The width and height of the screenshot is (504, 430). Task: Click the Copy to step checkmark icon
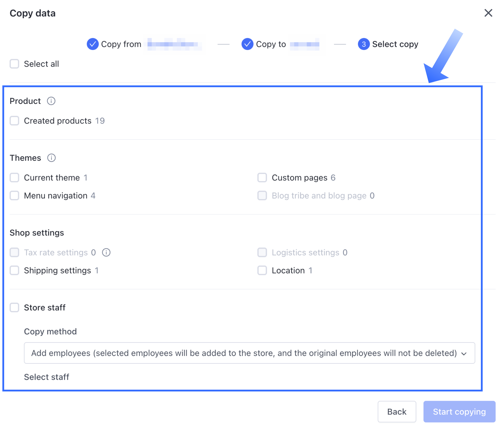(x=247, y=44)
